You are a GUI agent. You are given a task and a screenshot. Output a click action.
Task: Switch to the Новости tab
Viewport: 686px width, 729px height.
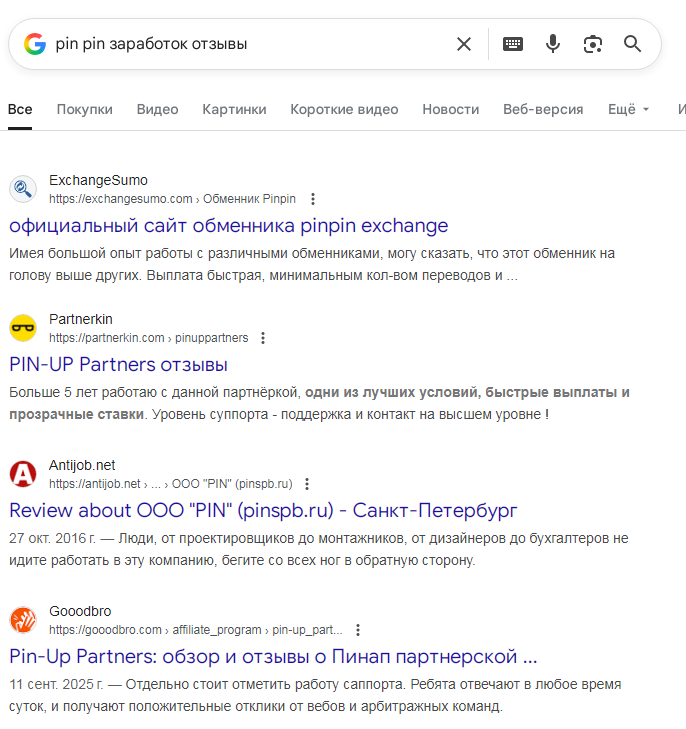tap(450, 109)
